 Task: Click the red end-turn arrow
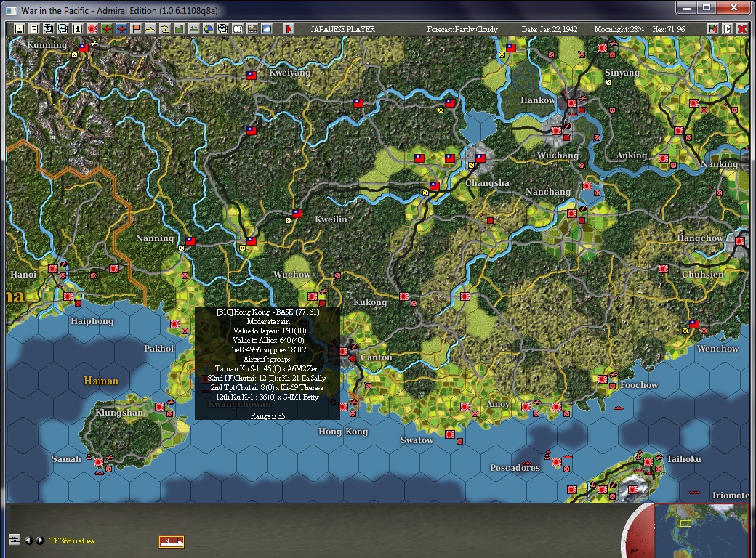pyautogui.click(x=289, y=29)
